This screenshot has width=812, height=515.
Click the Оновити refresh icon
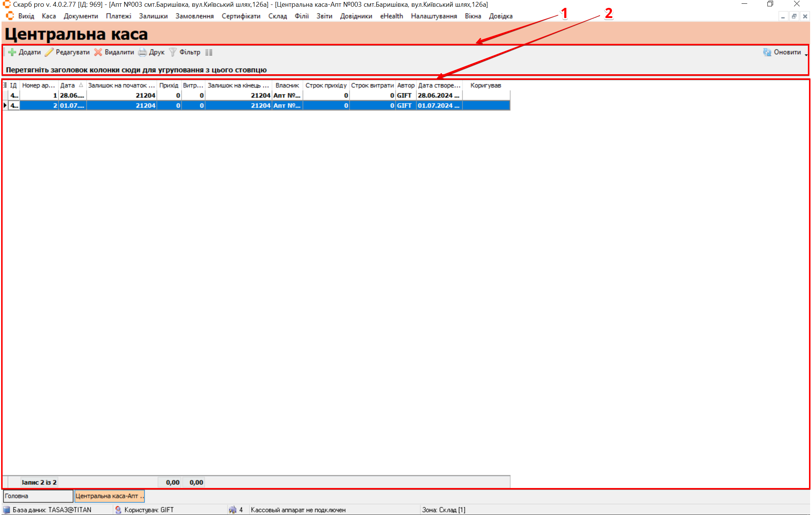tap(767, 52)
